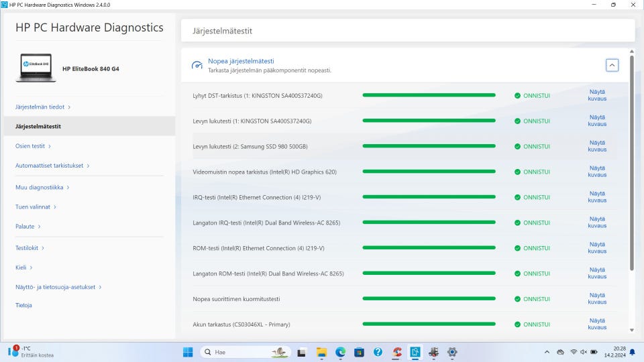Show description for Levyn lukutesti Samsung SSD

tap(597, 146)
